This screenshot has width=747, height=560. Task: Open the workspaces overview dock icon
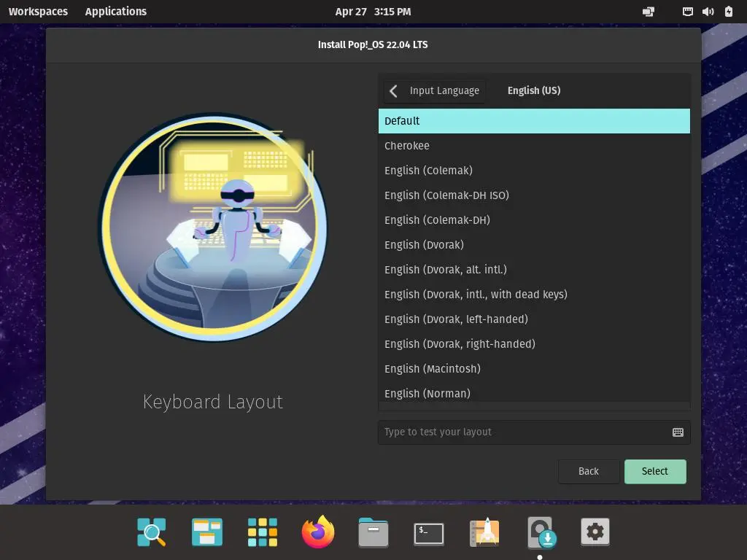point(207,533)
